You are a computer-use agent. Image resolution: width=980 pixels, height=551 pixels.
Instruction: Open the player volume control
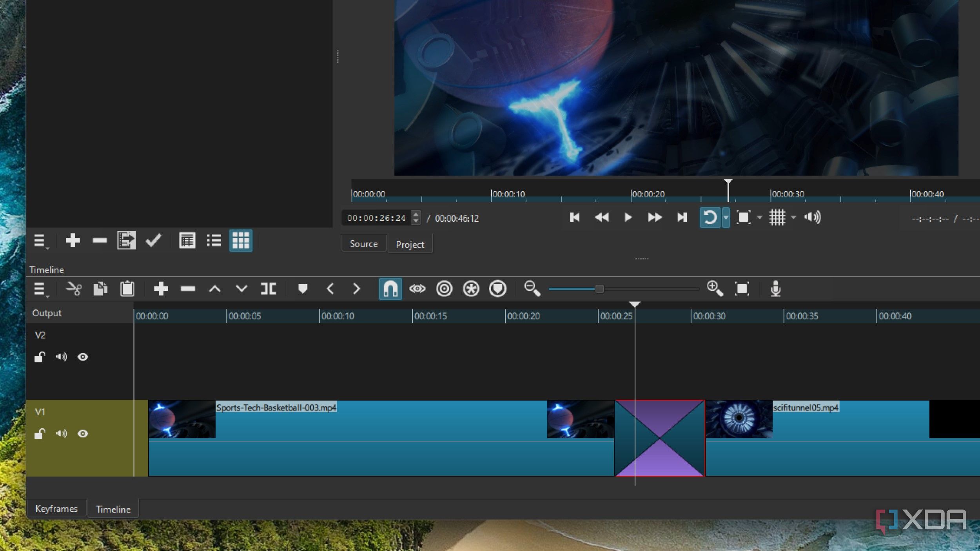coord(812,217)
